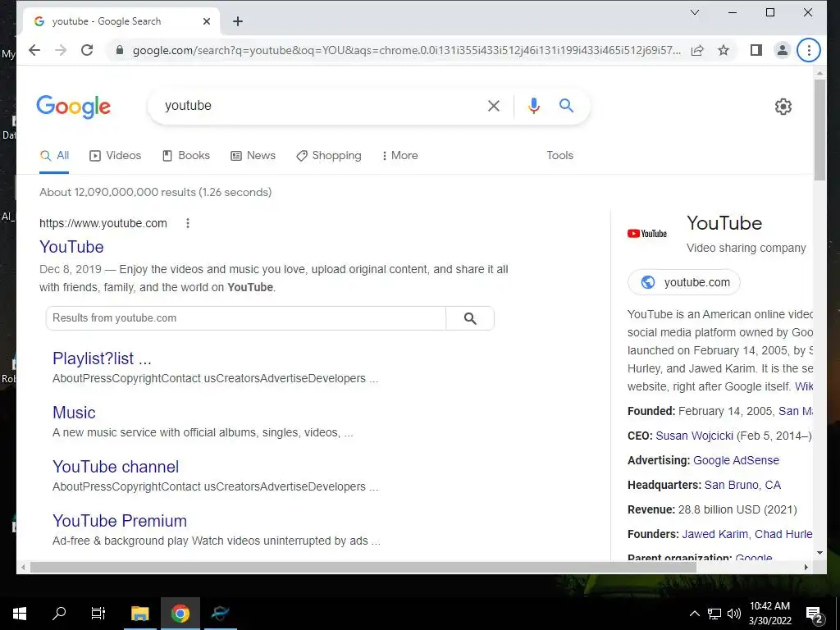840x630 pixels.
Task: Open the taskbar clock showing 10:42 AM
Action: (x=769, y=614)
